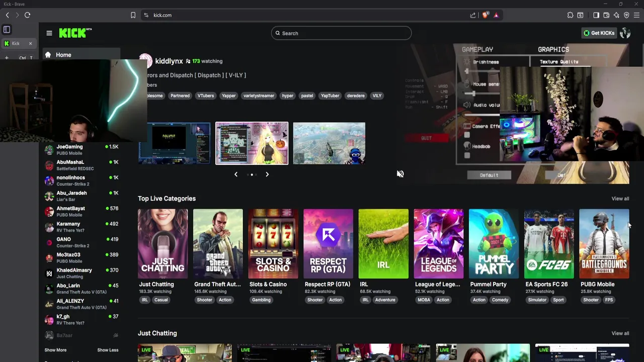Open the browser extensions puzzle icon
The width and height of the screenshot is (644, 362).
tap(570, 15)
